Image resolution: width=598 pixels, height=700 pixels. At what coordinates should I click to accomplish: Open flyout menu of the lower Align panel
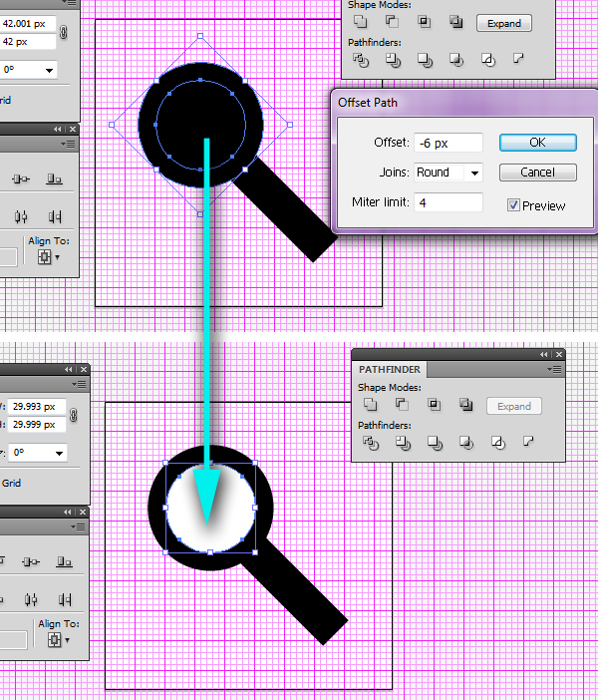coord(80,527)
